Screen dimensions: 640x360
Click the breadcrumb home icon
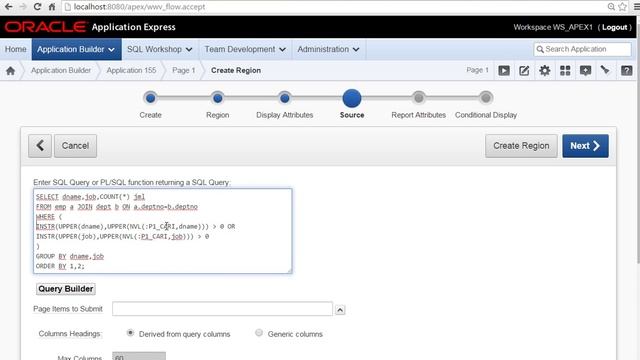(x=10, y=71)
